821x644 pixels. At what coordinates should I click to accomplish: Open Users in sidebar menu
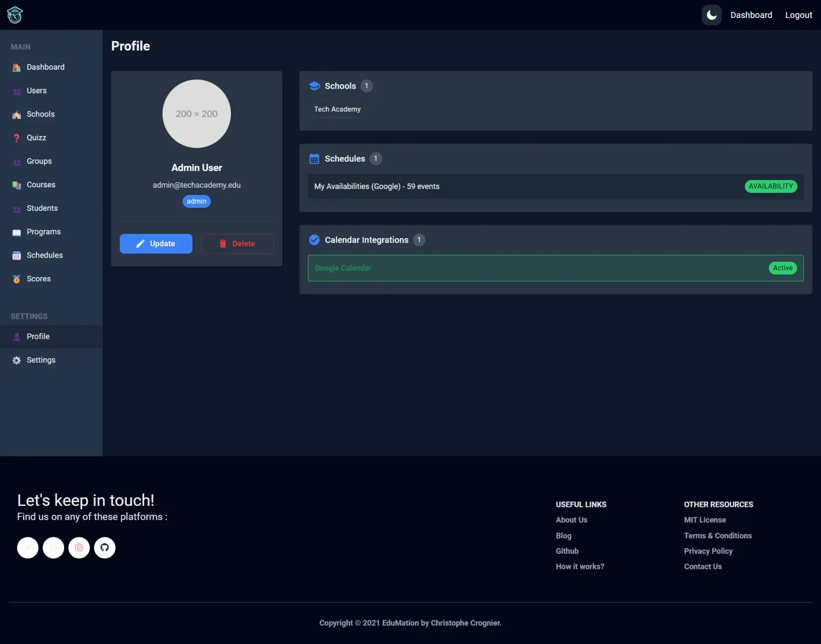51,91
